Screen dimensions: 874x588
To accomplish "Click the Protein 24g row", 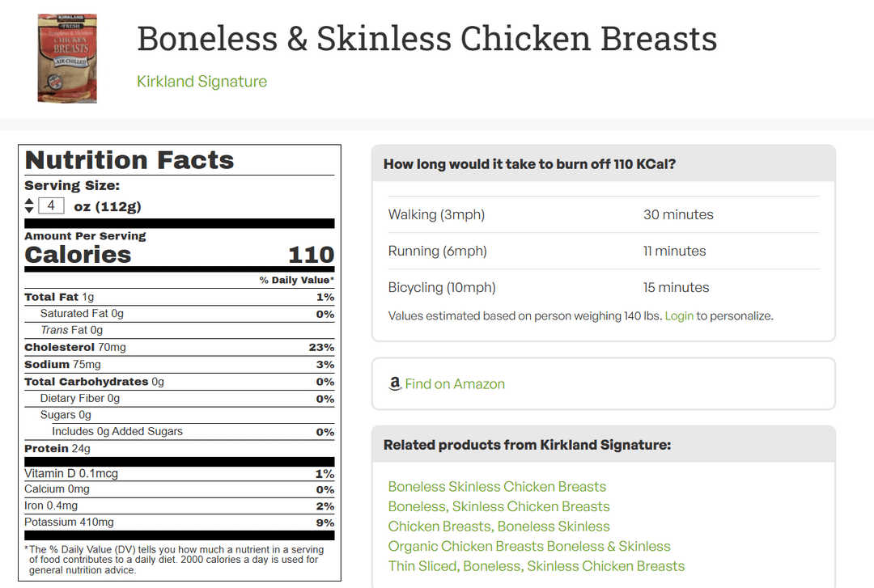I will pyautogui.click(x=180, y=449).
